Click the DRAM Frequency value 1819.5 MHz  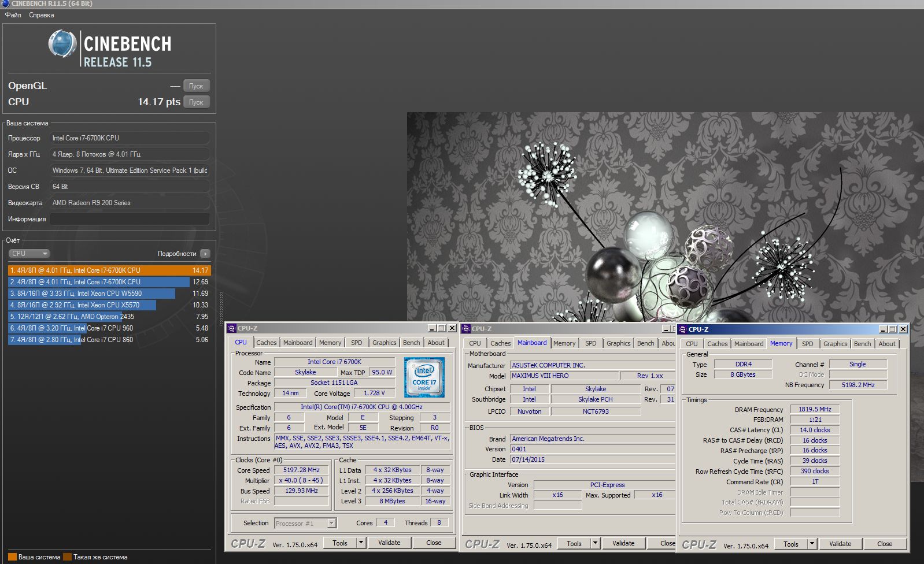(x=815, y=409)
